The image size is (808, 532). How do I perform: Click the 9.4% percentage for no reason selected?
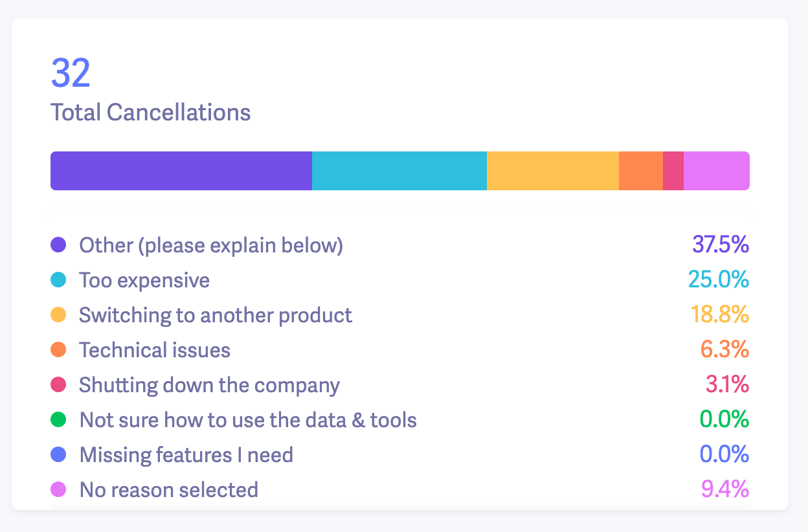click(725, 490)
